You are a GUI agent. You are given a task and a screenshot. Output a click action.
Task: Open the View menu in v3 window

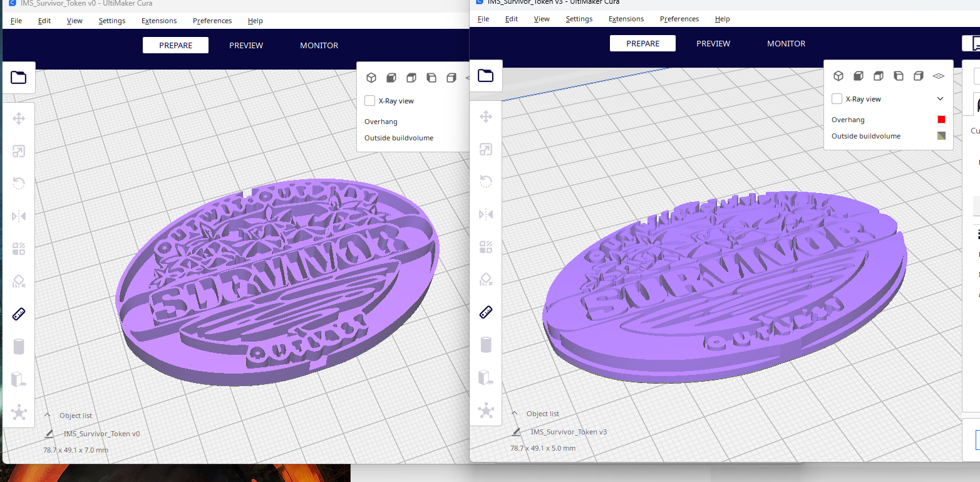[542, 19]
